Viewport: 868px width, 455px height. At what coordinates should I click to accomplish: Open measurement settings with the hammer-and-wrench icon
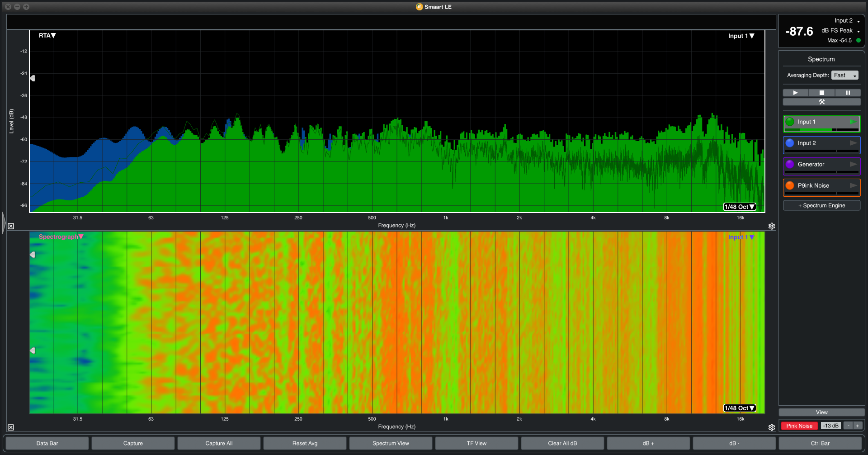(x=822, y=102)
